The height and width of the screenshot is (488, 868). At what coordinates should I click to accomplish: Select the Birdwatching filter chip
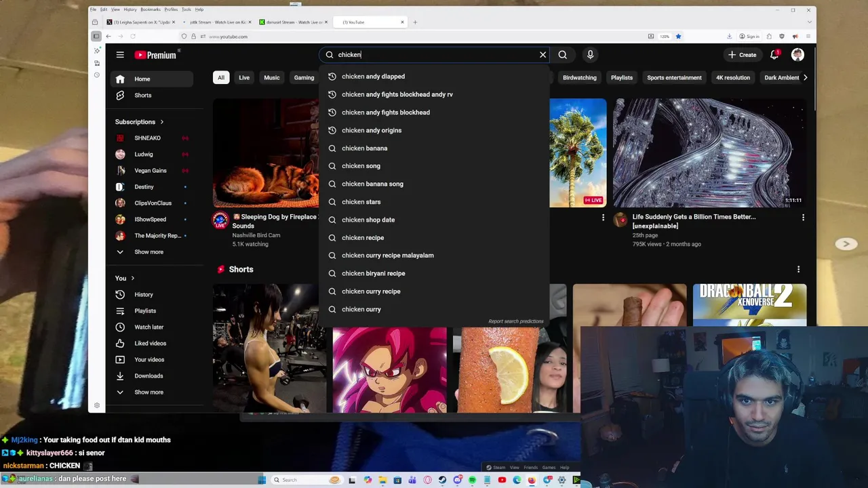click(580, 78)
